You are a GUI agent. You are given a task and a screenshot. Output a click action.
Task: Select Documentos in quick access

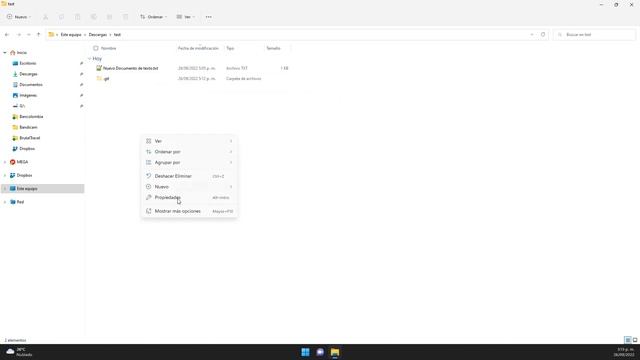coord(31,84)
